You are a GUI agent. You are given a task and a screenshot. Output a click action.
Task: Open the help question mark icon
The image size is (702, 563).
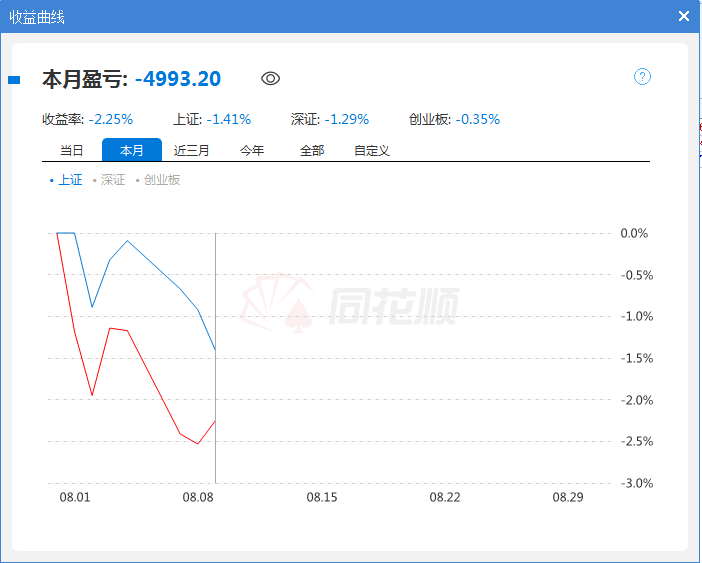pyautogui.click(x=643, y=77)
